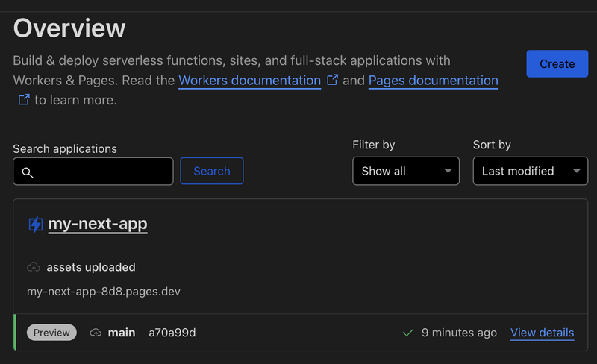Click external-link icon after Workers documentation
The width and height of the screenshot is (597, 364).
point(332,80)
